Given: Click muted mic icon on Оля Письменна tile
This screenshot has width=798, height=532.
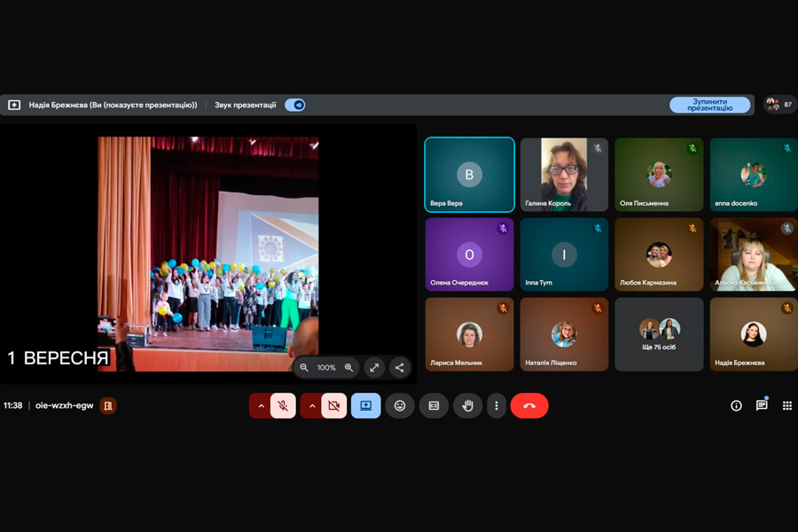Looking at the screenshot, I should coord(692,149).
